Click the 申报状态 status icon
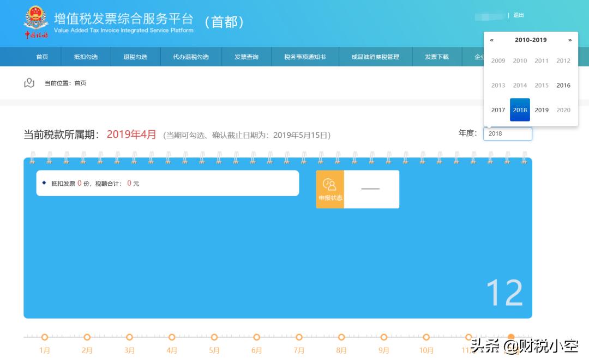Viewport: 589px width, 364px height. 330,189
